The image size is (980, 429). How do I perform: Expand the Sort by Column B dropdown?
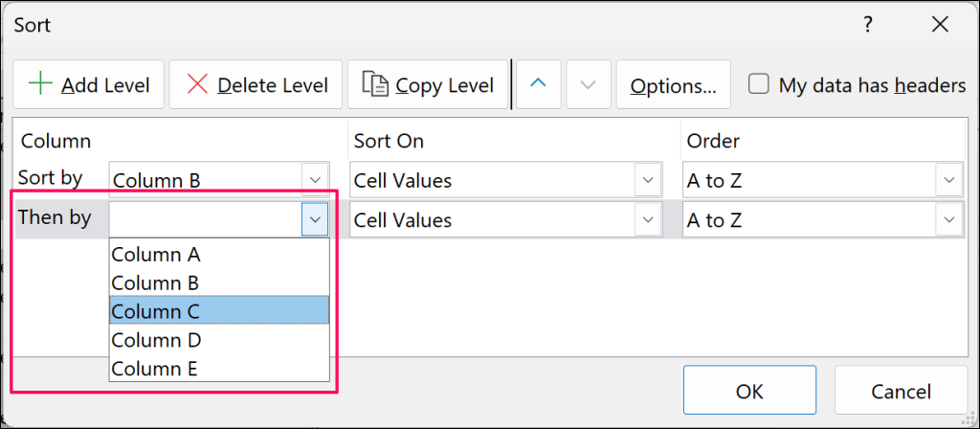[315, 180]
